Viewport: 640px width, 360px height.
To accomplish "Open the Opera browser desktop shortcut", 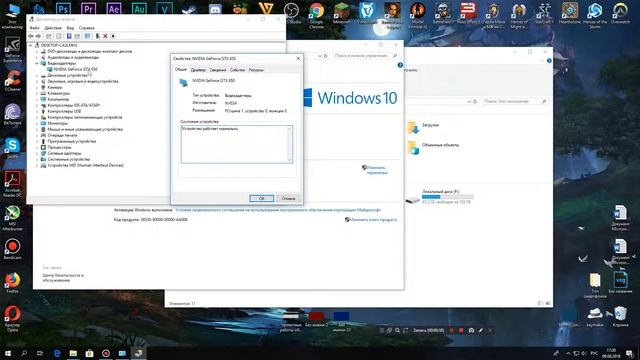I will coord(13,318).
